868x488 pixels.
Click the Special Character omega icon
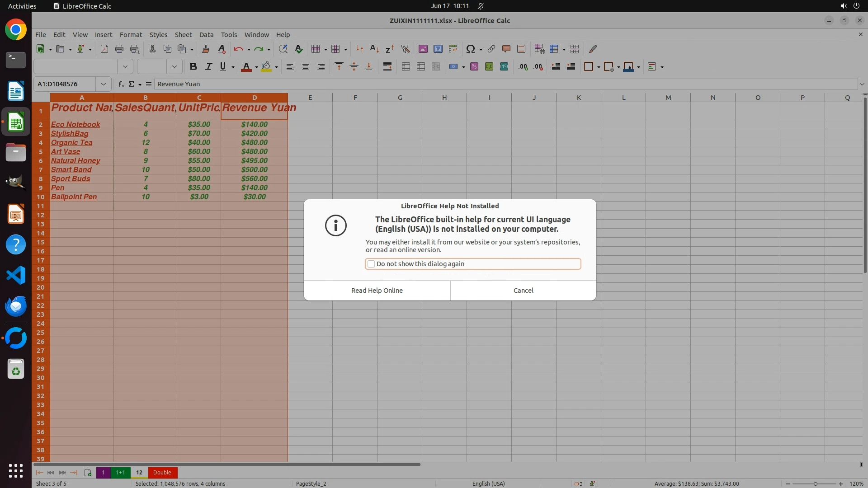(470, 49)
